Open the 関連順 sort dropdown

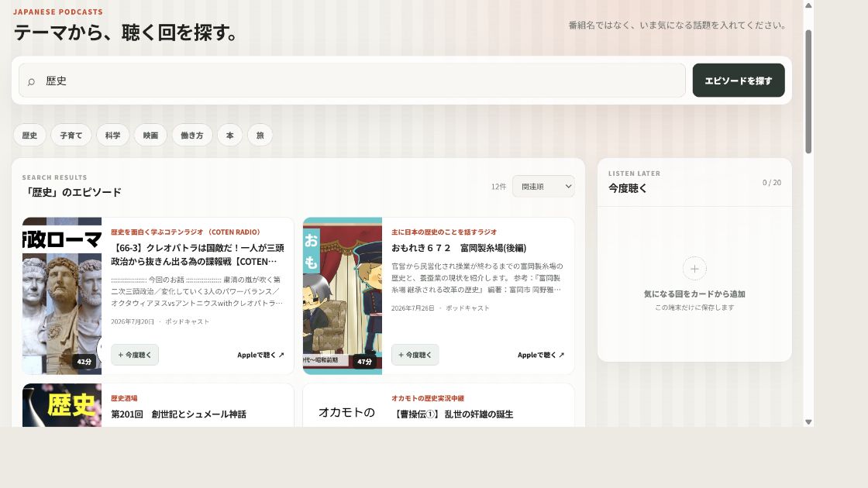(543, 187)
